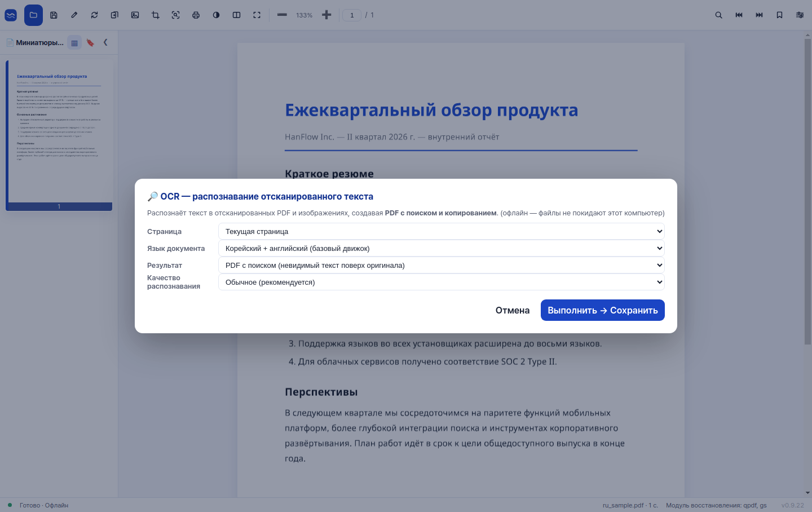Click the 133% zoom level value
812x512 pixels.
point(304,15)
